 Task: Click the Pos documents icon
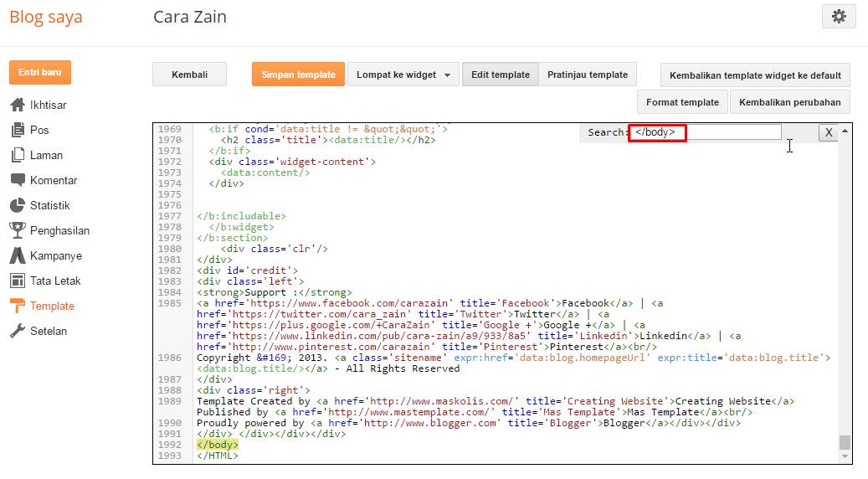coord(18,130)
